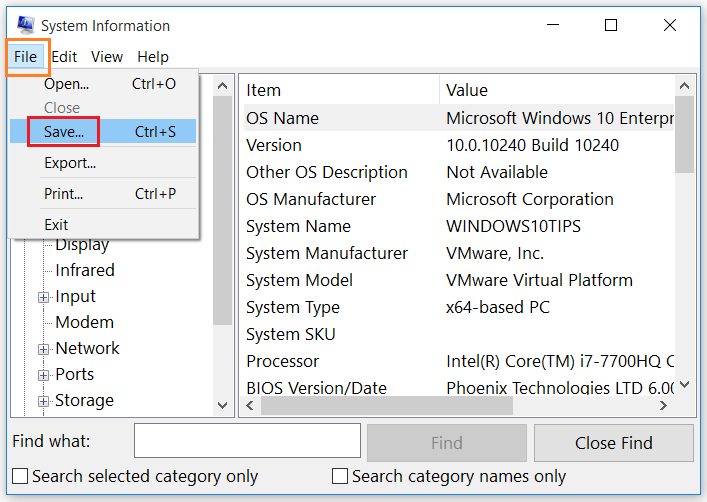Choose Save... in the File menu
707x502 pixels.
[103, 132]
